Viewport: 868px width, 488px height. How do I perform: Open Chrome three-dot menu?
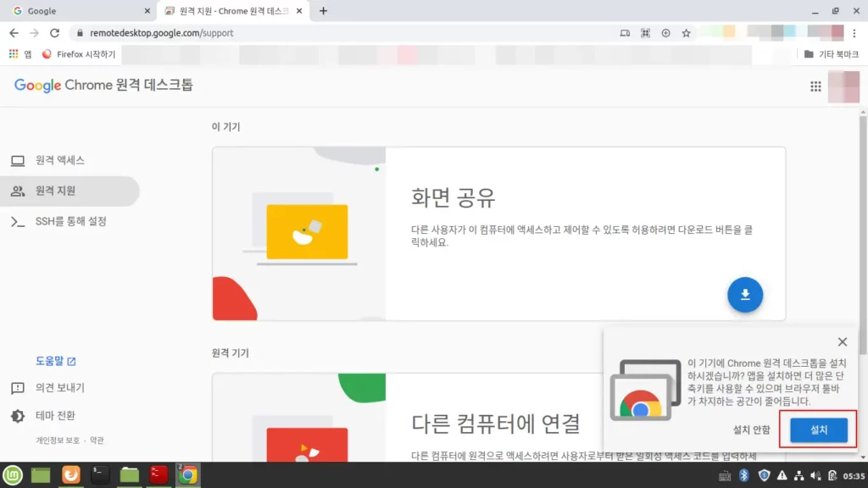click(854, 33)
